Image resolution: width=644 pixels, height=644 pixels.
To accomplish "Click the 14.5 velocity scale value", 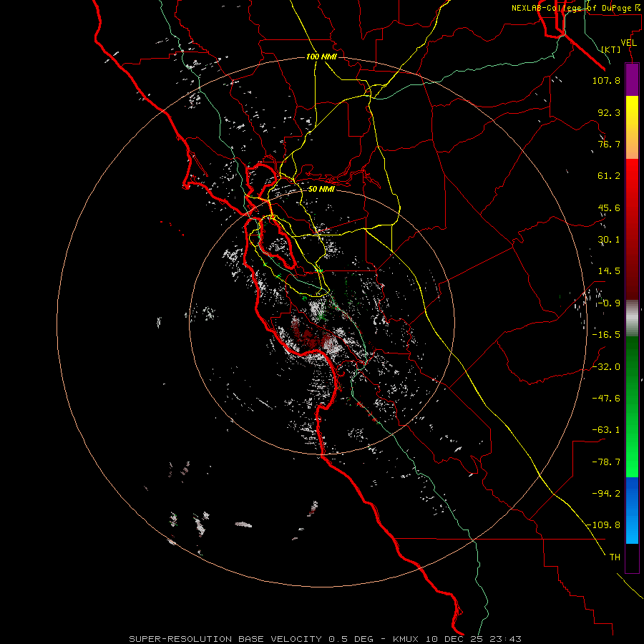I will pyautogui.click(x=609, y=271).
